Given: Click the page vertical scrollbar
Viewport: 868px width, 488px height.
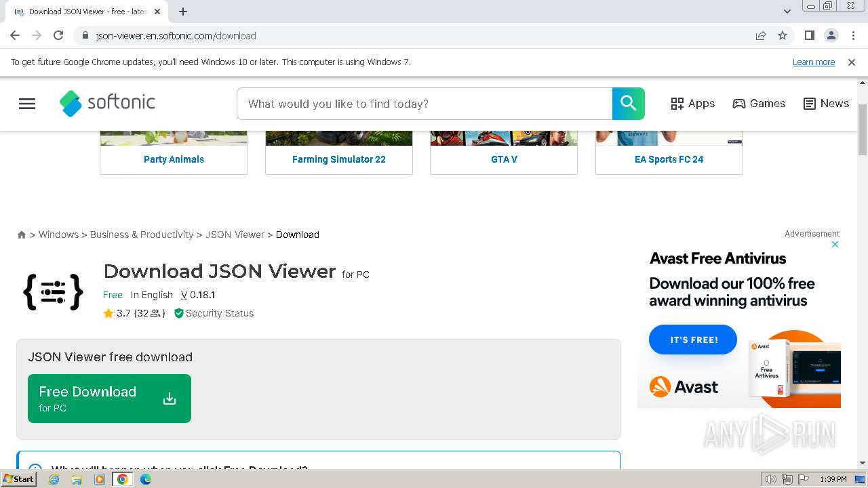Looking at the screenshot, I should tap(863, 130).
